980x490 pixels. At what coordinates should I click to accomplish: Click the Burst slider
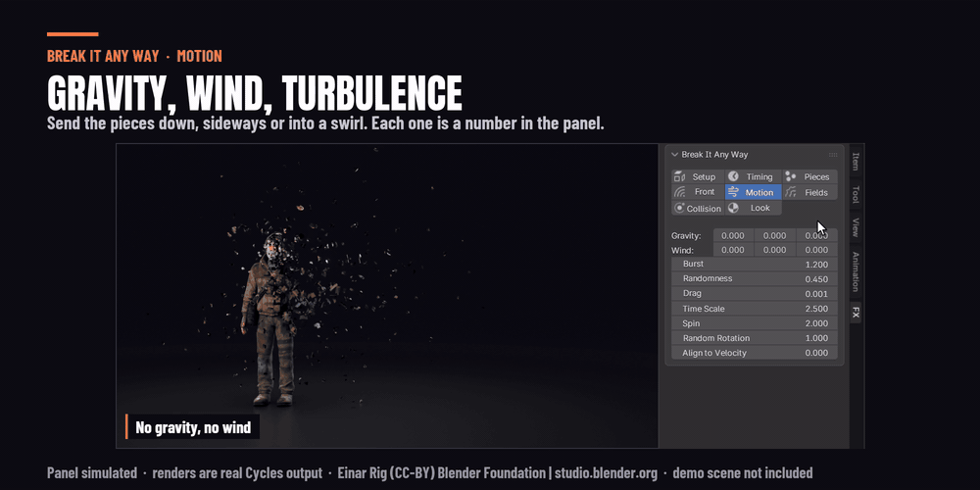[755, 265]
